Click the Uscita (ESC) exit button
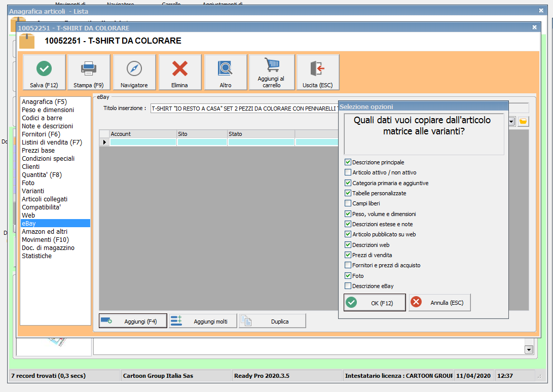The height and width of the screenshot is (392, 553). pos(318,72)
